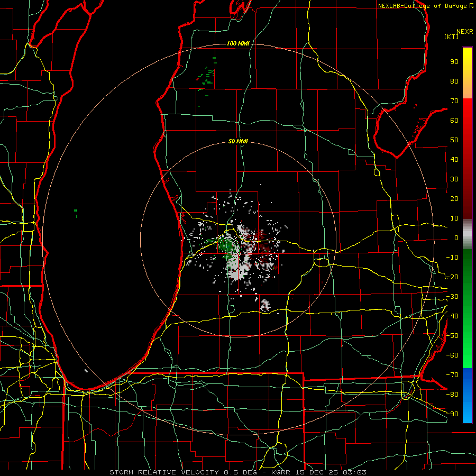Click the 50 value on the velocity scale

coord(454,140)
